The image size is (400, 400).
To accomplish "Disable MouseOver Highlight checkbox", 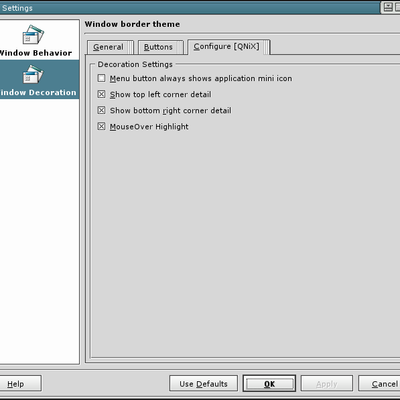I will pyautogui.click(x=101, y=126).
